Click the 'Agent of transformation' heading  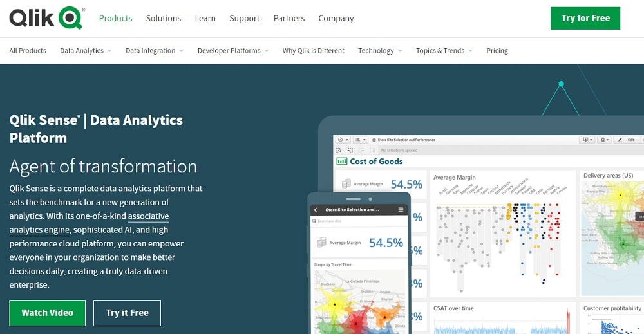[x=103, y=167]
